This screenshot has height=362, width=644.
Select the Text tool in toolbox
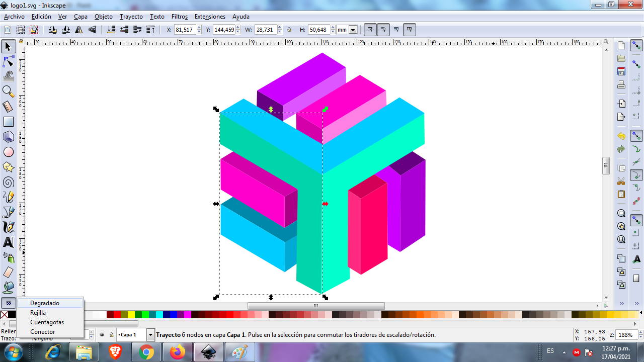(8, 242)
